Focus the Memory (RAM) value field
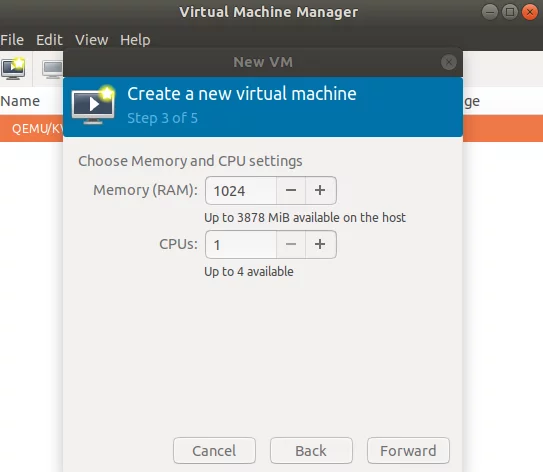 (241, 190)
